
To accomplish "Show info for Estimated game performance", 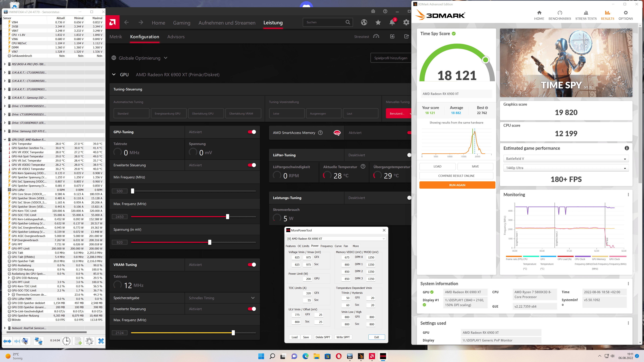I will coord(627,148).
